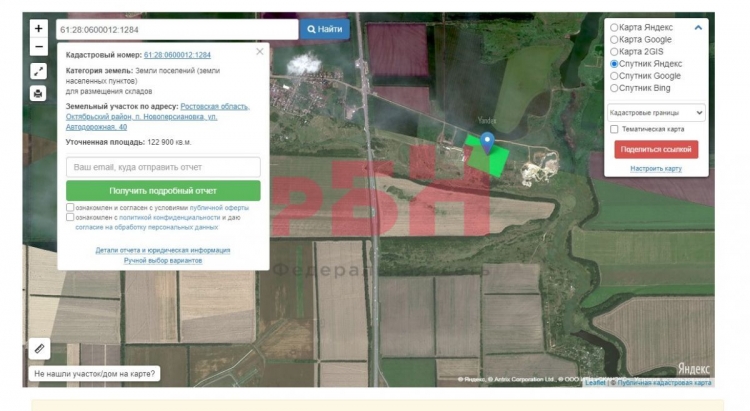Enable Тематическая карта checkbox
This screenshot has width=750, height=411.
[614, 129]
